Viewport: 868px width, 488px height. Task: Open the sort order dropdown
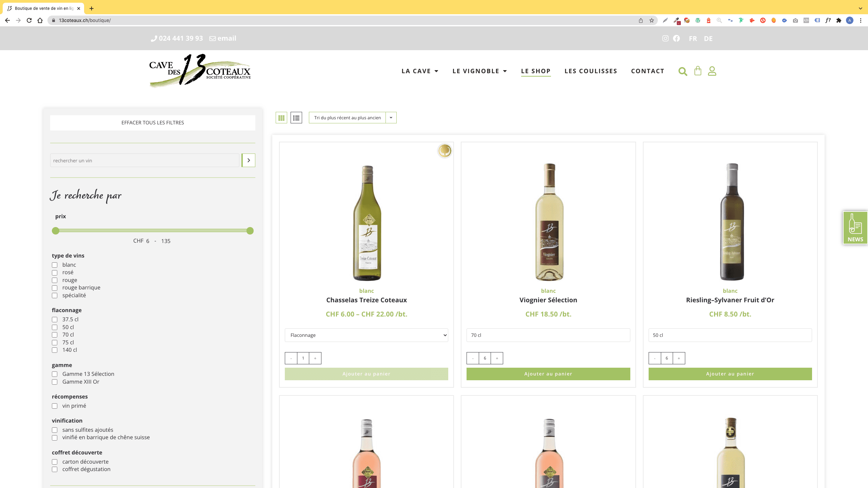pyautogui.click(x=353, y=118)
